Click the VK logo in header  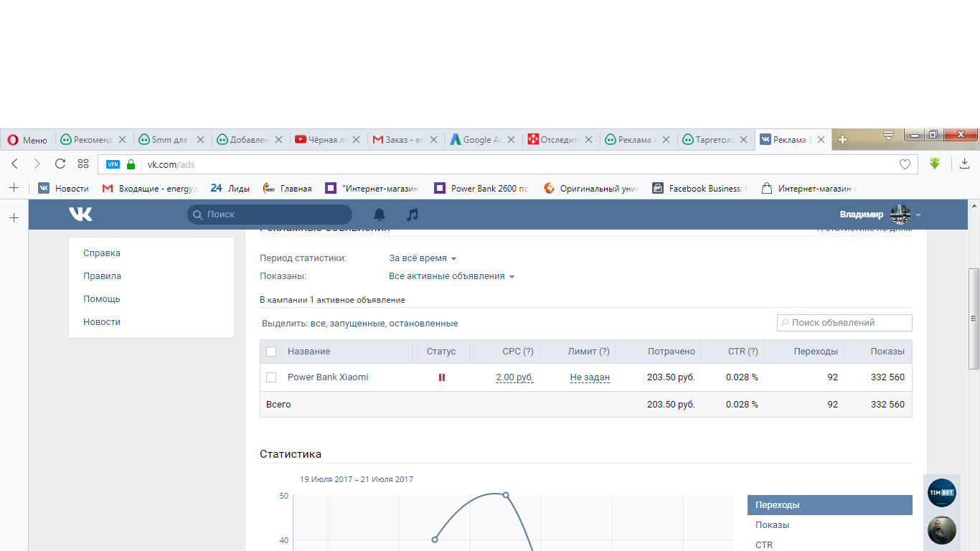click(80, 214)
